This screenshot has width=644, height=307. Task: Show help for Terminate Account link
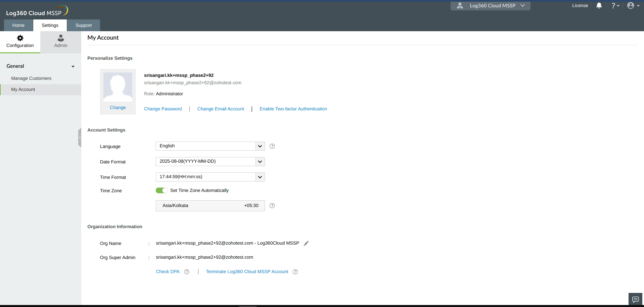(x=295, y=272)
